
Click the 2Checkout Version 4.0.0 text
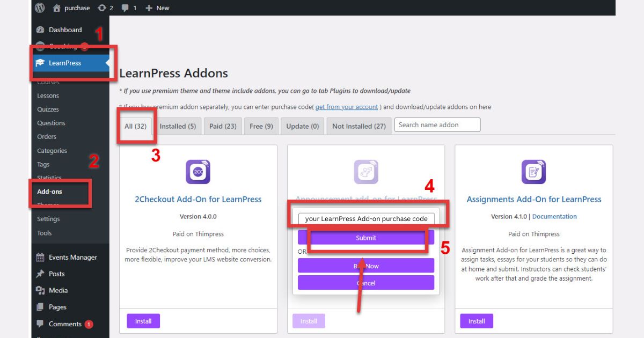tap(198, 217)
